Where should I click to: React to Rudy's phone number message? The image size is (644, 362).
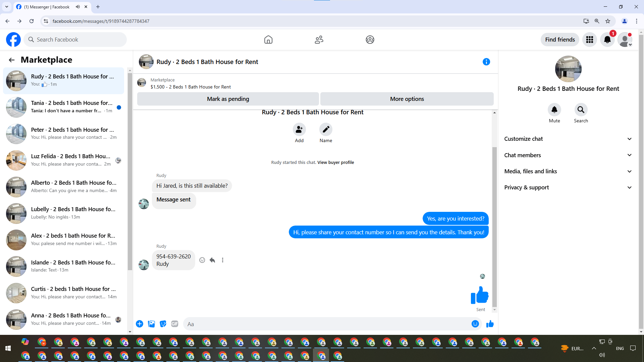pos(202,260)
